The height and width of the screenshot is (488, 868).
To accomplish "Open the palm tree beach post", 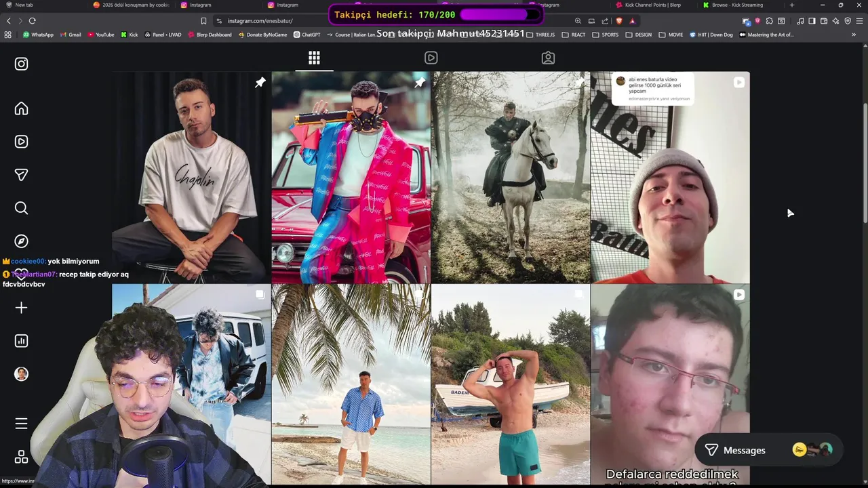I will tap(351, 384).
